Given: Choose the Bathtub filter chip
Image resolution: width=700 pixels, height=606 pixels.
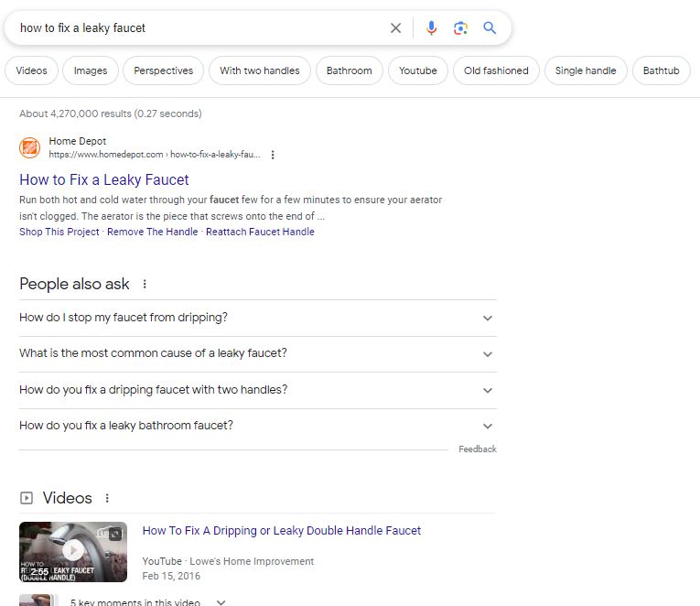Looking at the screenshot, I should coord(662,70).
